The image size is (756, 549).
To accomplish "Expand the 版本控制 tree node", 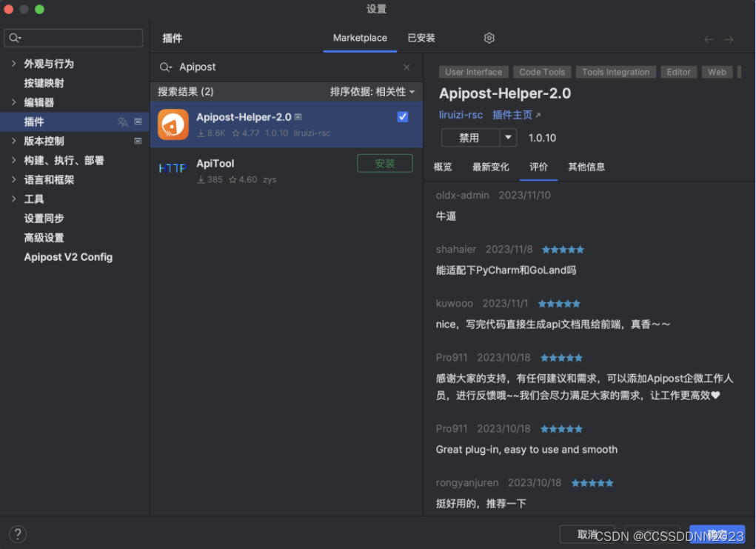I will click(13, 140).
